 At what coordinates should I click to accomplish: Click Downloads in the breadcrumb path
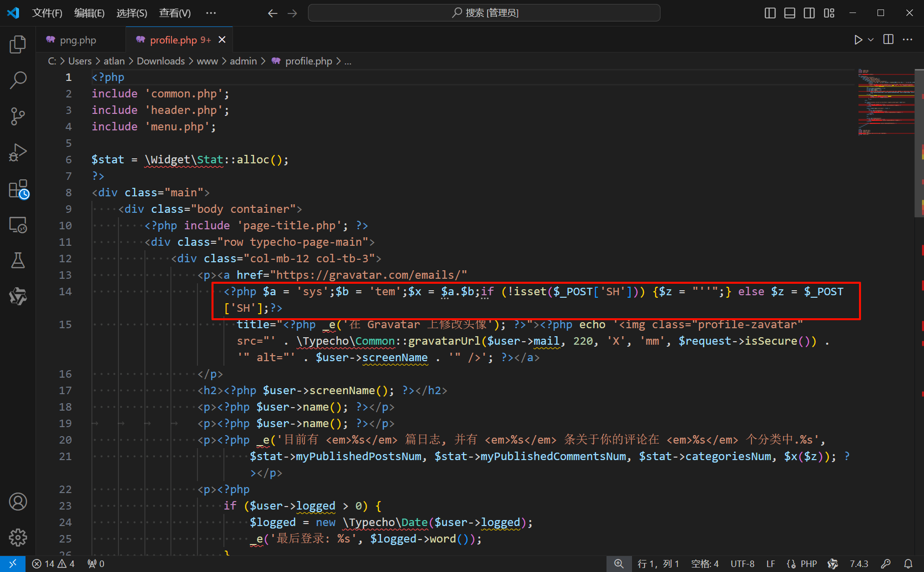pyautogui.click(x=161, y=61)
